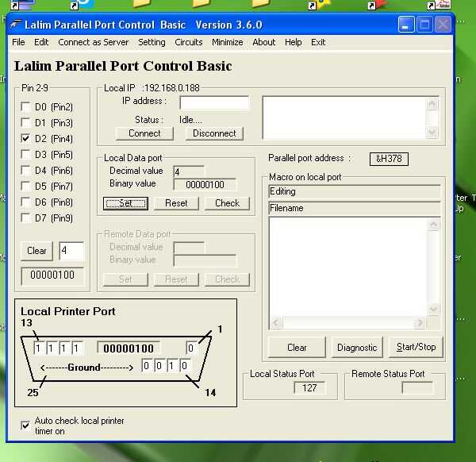Click the Diagnostic button
The image size is (476, 462).
click(357, 347)
